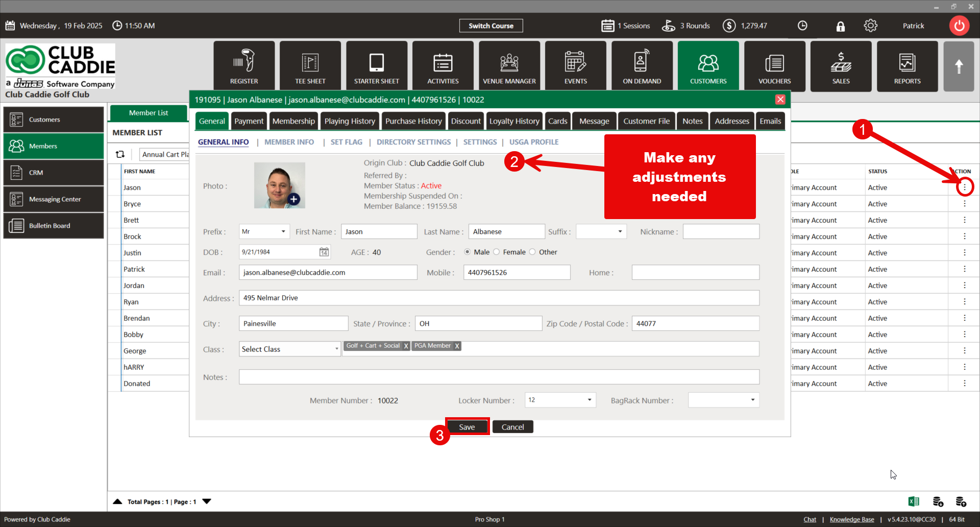Screen dimensions: 980x527
Task: Close the Jason Albanese dialog
Action: pos(780,100)
